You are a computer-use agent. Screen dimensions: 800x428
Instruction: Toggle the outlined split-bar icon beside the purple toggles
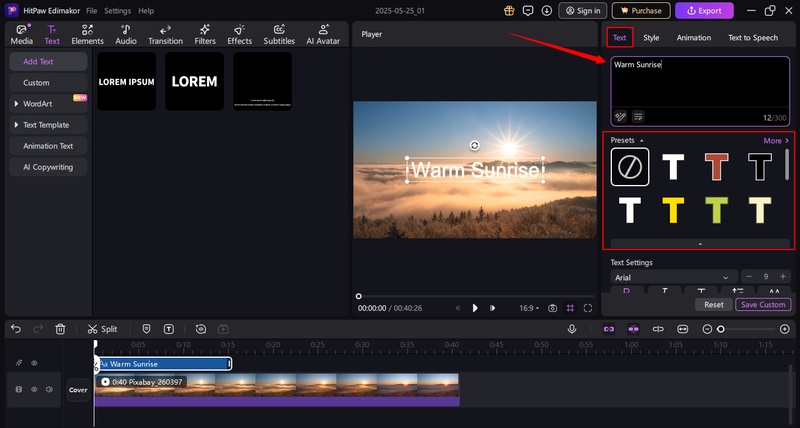(658, 329)
